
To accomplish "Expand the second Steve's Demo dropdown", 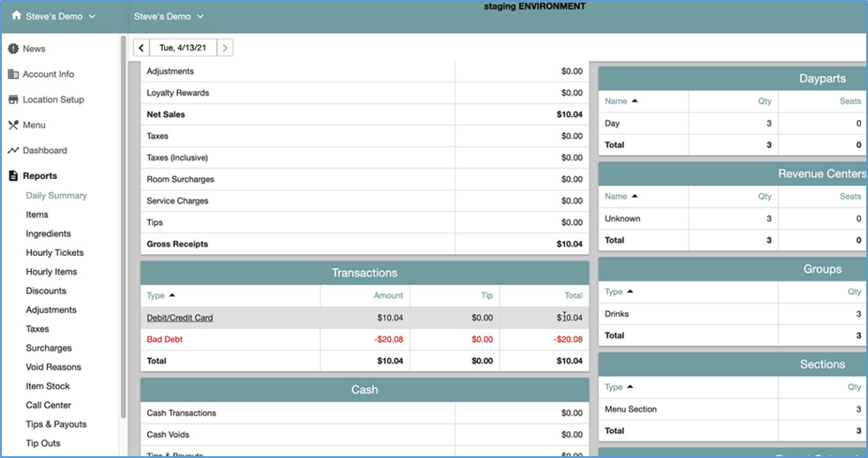I will point(200,17).
